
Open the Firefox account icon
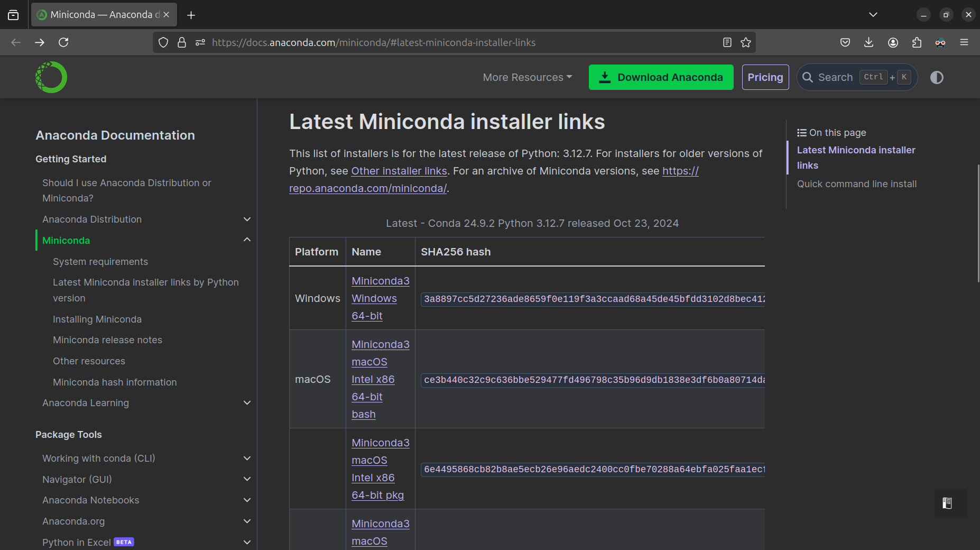pyautogui.click(x=893, y=42)
